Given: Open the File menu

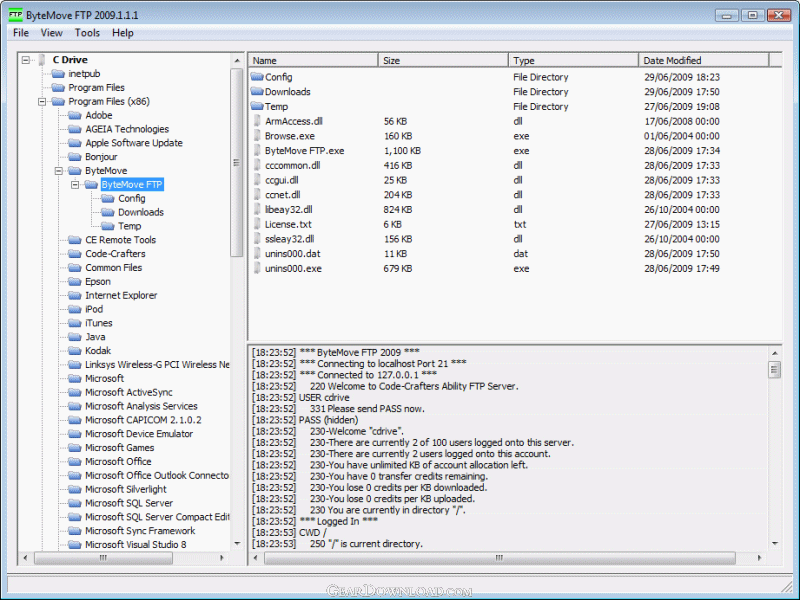Looking at the screenshot, I should [x=21, y=33].
